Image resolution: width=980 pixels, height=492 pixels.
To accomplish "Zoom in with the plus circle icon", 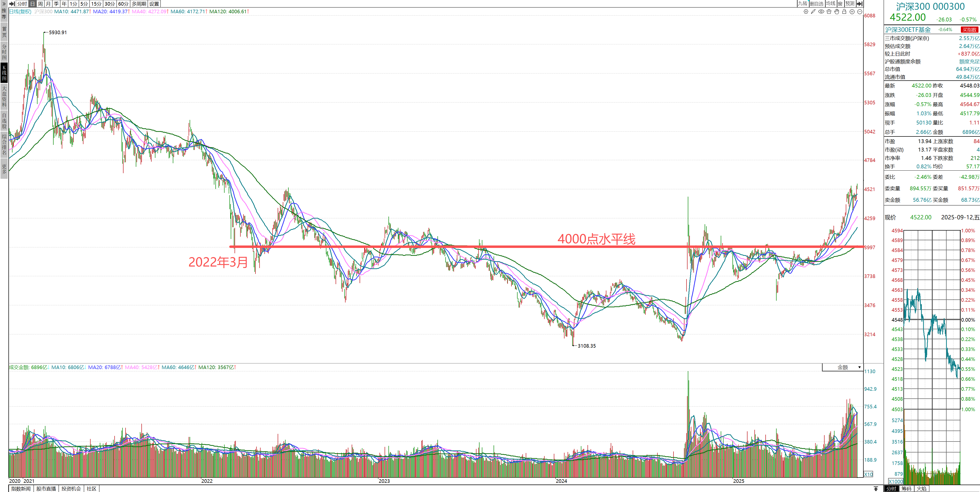I will coord(852,12).
